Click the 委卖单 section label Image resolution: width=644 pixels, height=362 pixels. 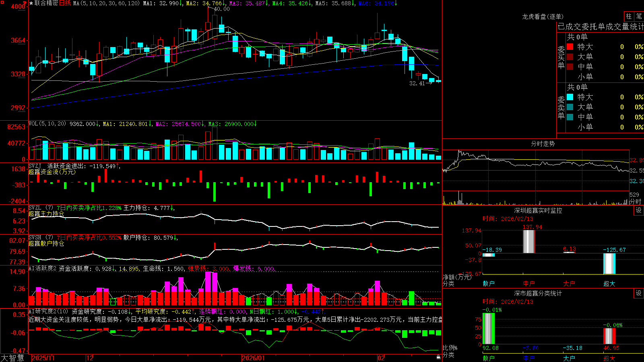[561, 107]
